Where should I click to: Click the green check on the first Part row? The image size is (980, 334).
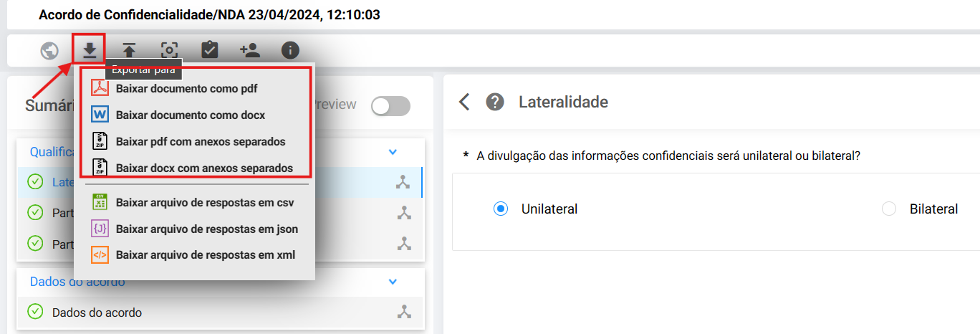tap(35, 213)
